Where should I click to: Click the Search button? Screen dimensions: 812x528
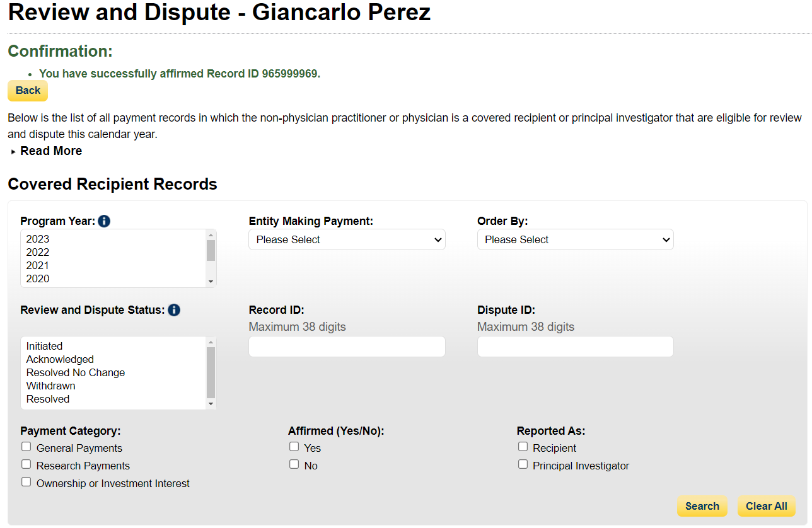(702, 506)
